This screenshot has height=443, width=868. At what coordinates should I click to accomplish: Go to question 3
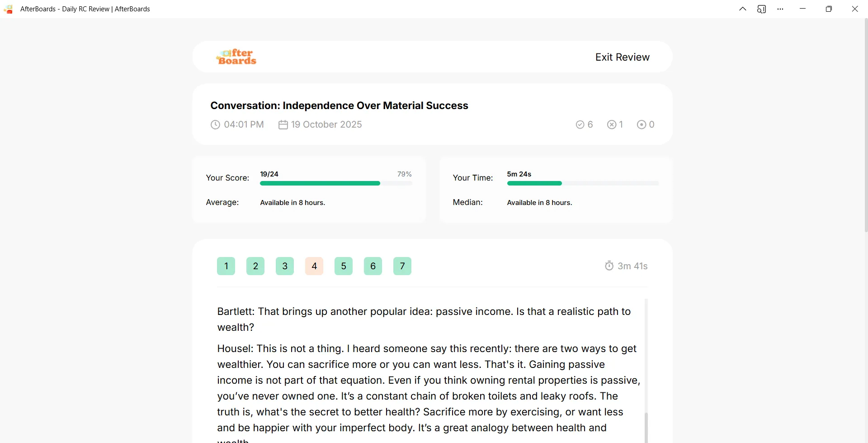[x=285, y=266]
